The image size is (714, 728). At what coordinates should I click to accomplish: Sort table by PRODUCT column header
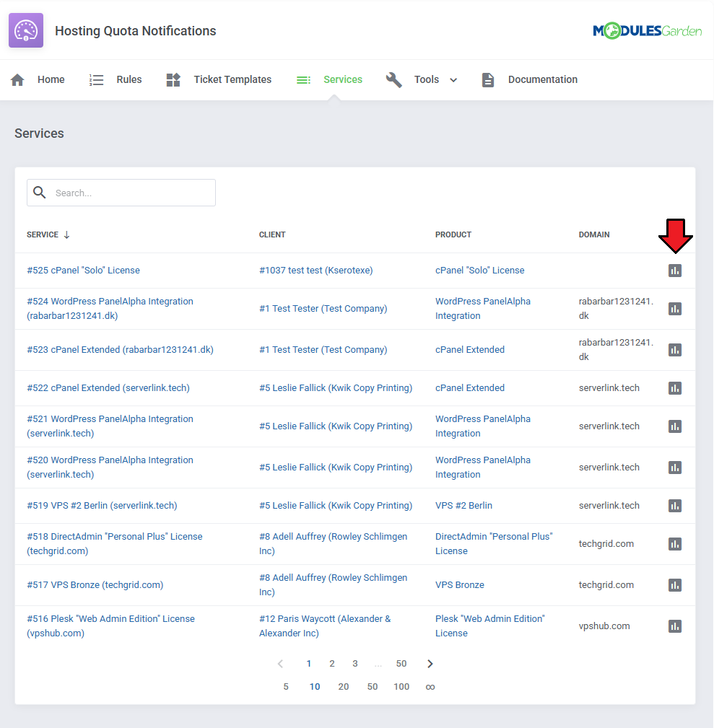coord(453,234)
